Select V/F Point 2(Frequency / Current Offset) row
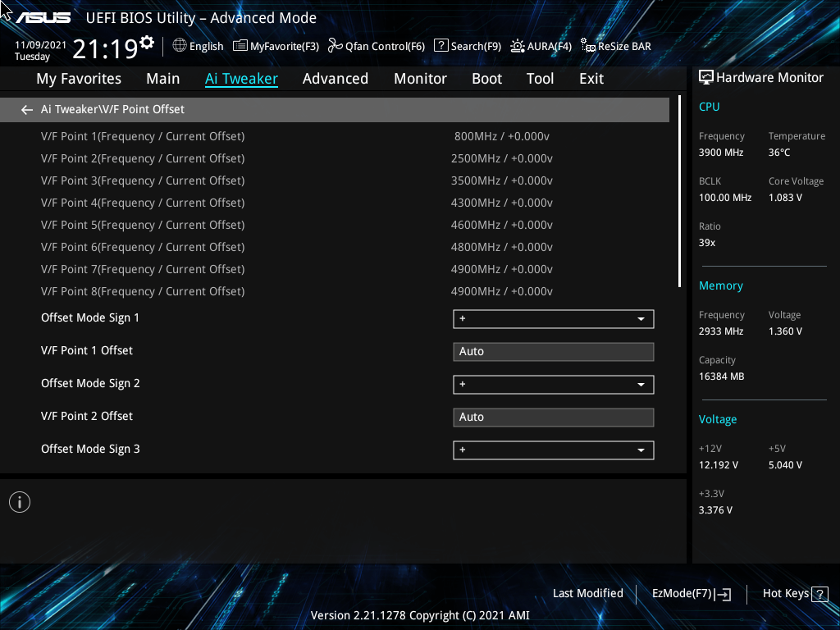This screenshot has height=630, width=840. pos(335,158)
